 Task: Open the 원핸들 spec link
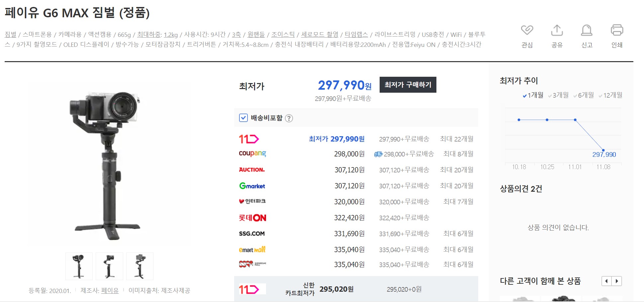256,35
